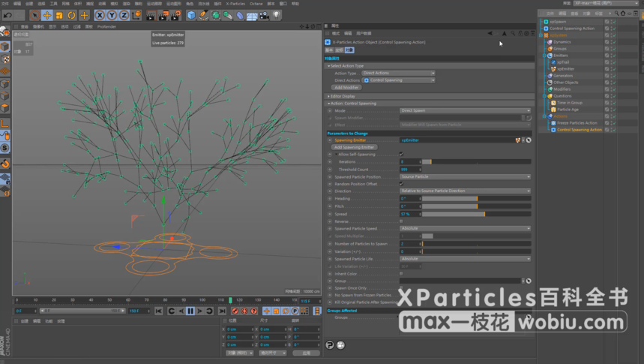Go to the end of animation
Image resolution: width=644 pixels, height=364 pixels.
tap(222, 311)
